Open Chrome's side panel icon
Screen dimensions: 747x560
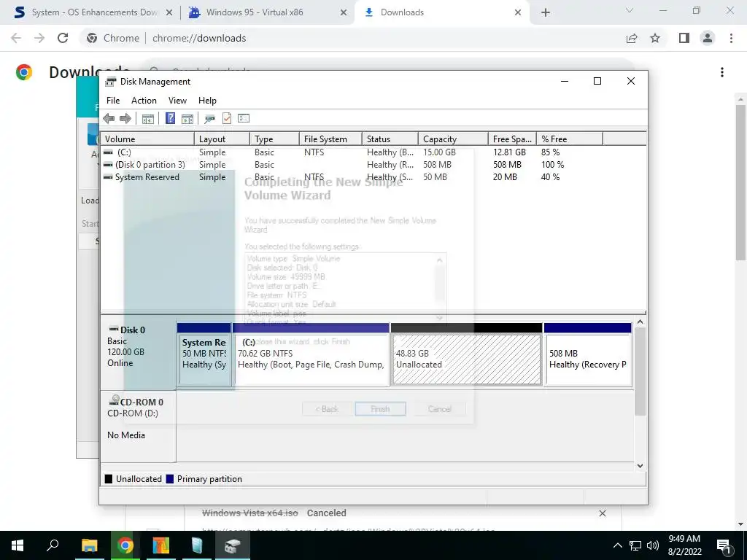(684, 38)
